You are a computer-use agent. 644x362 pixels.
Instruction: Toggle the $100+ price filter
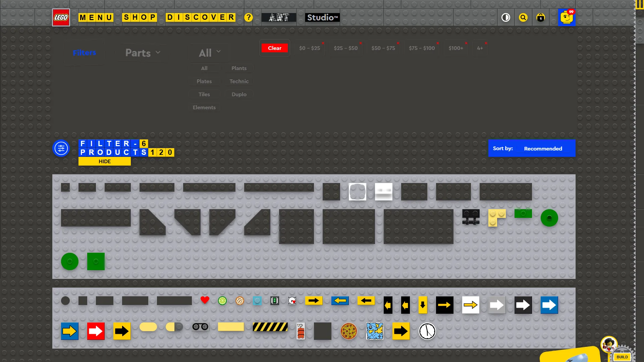(456, 48)
